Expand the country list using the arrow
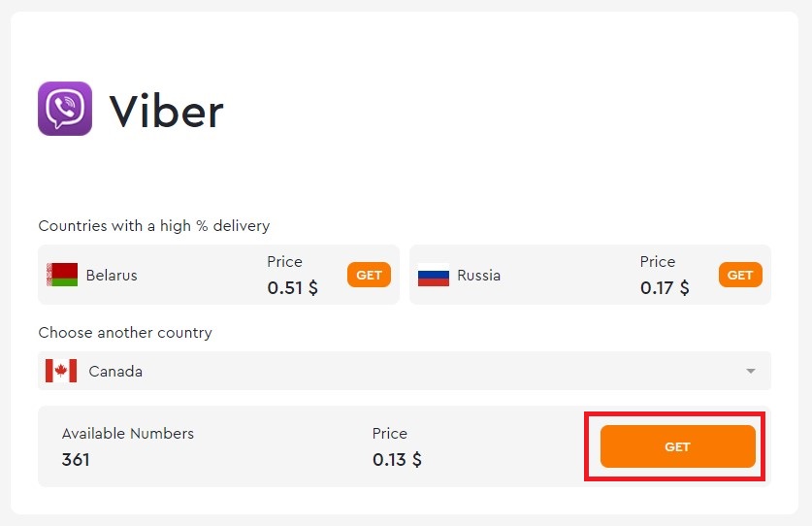 (750, 372)
